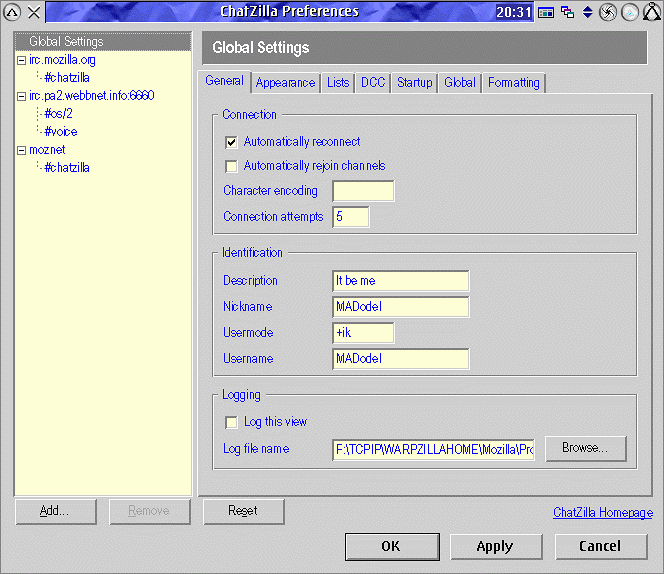This screenshot has width=664, height=574.
Task: Open the DCC tab
Action: click(x=373, y=83)
